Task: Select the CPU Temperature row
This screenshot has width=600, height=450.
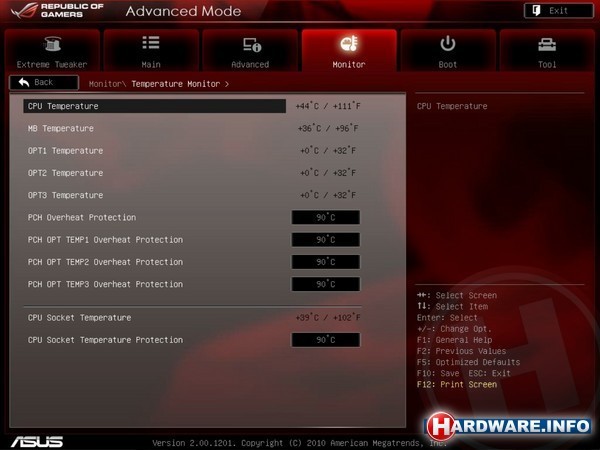Action: (x=155, y=106)
